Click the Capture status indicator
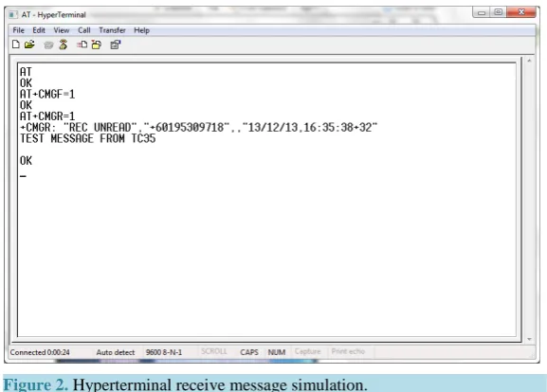547x392 pixels. point(307,351)
